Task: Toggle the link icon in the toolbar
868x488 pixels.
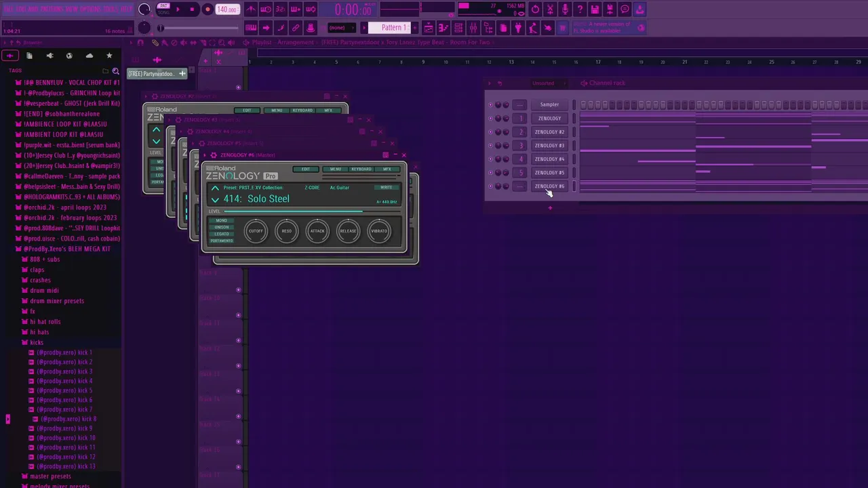Action: click(296, 28)
